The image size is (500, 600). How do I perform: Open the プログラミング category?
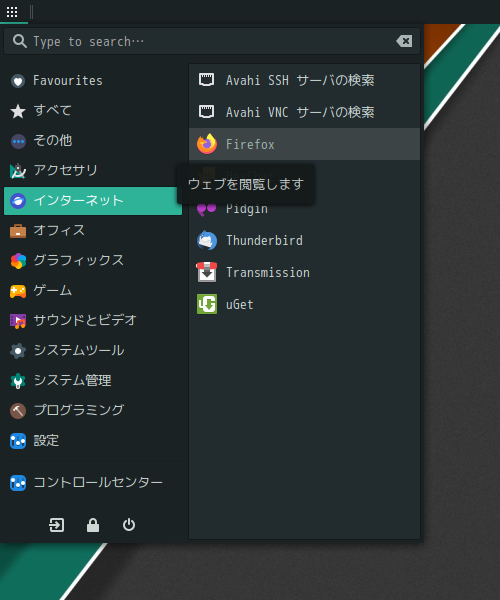click(93, 411)
